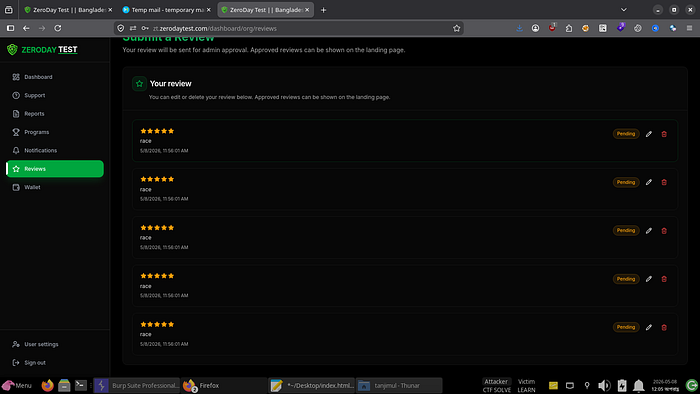Switch to the Attacker workspace
The image size is (700, 394).
coord(496,386)
